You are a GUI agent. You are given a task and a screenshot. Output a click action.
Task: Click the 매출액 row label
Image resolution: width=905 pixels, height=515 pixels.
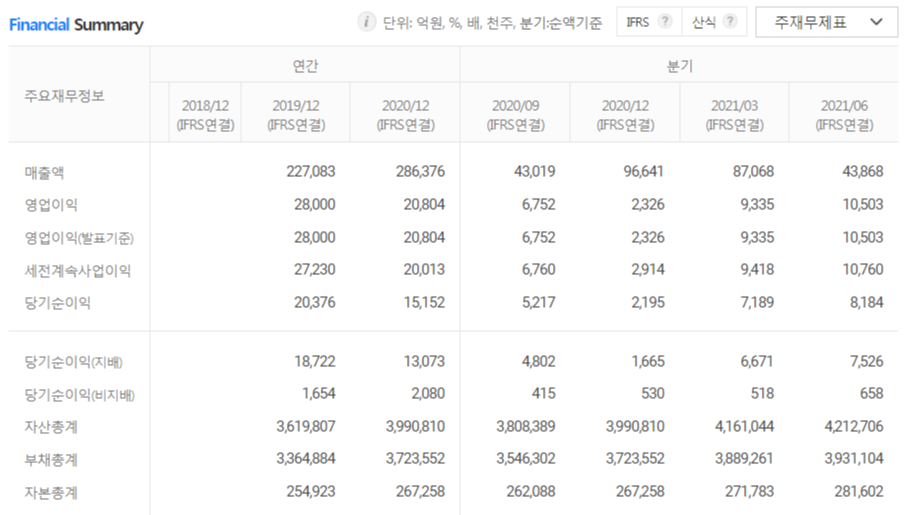tap(44, 172)
